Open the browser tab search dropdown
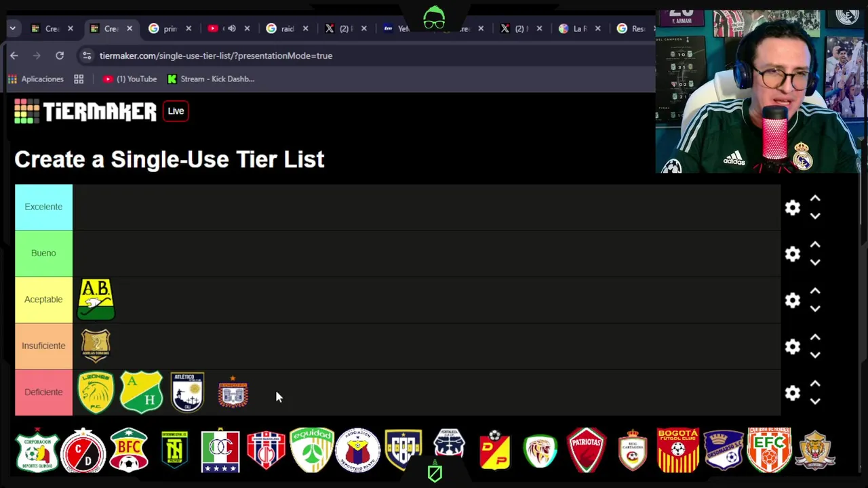The height and width of the screenshot is (488, 868). click(12, 28)
